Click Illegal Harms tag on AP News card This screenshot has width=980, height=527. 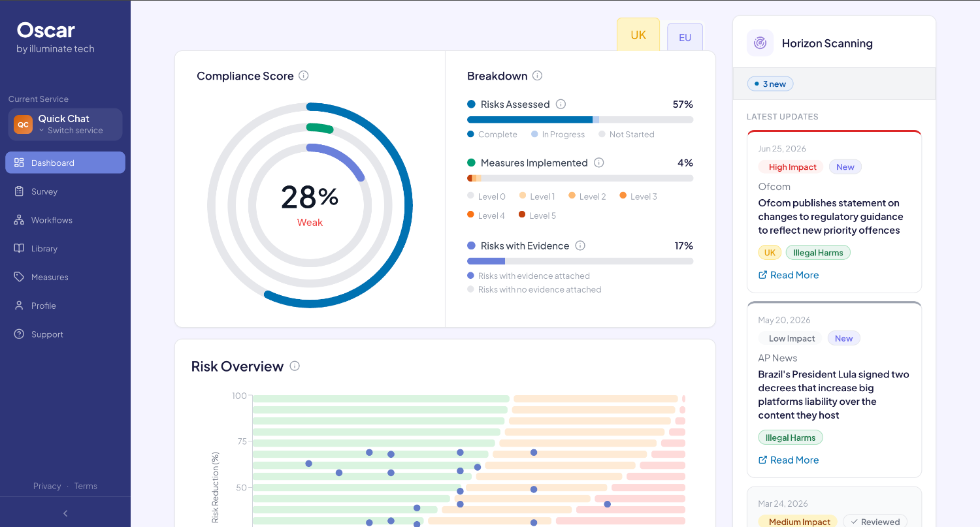coord(791,438)
